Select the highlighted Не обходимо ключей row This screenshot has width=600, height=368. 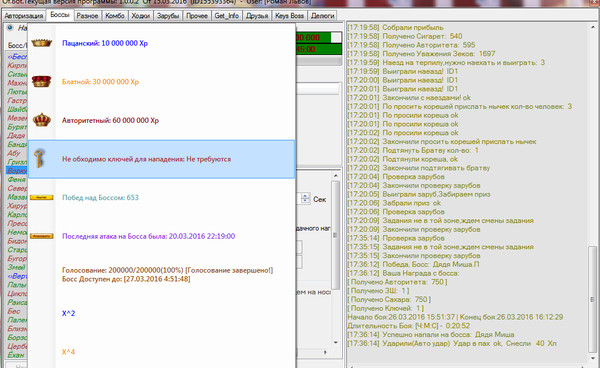(x=161, y=159)
